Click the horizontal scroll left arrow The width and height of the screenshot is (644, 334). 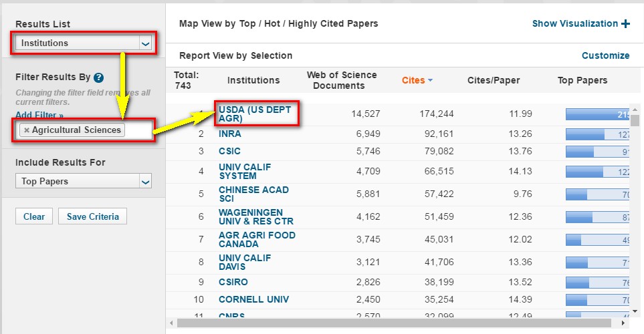click(171, 323)
